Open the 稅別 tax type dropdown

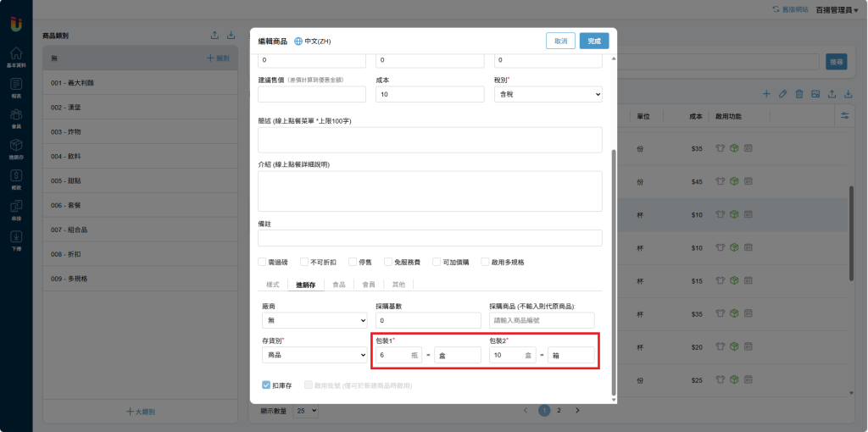pos(548,95)
